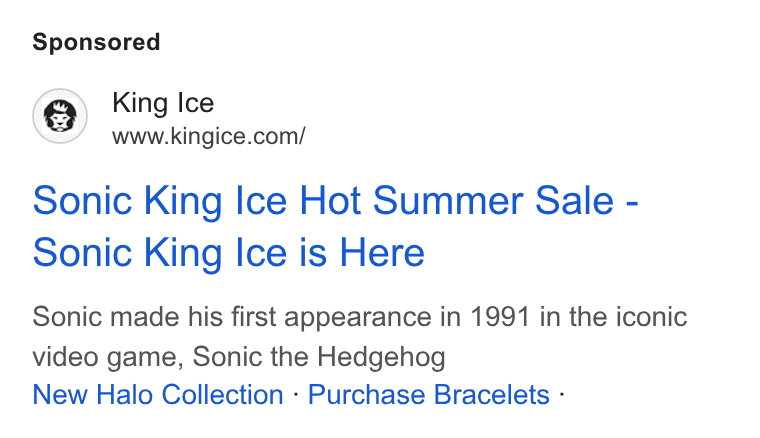Click the word 'Summer' in the ad headline

448,201
